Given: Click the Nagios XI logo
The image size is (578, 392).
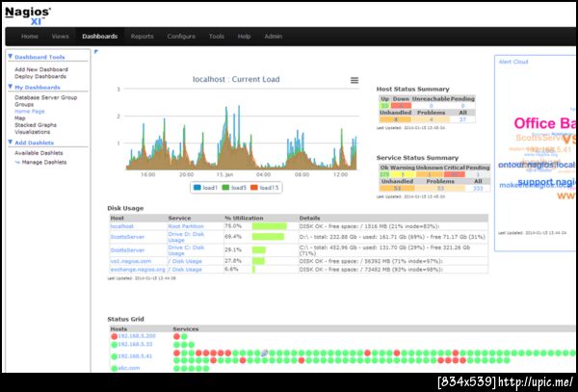Looking at the screenshot, I should pos(28,16).
